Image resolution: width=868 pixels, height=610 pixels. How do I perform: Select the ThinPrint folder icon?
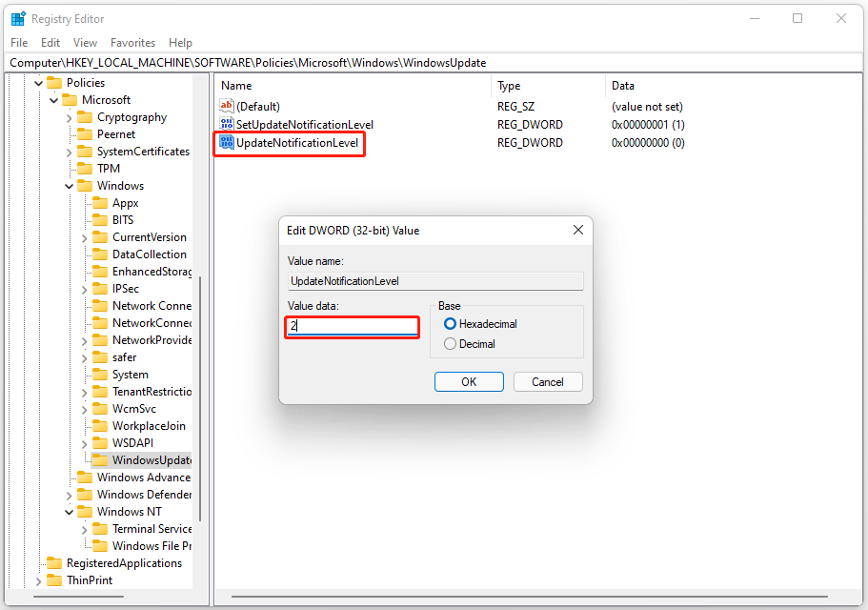[54, 580]
